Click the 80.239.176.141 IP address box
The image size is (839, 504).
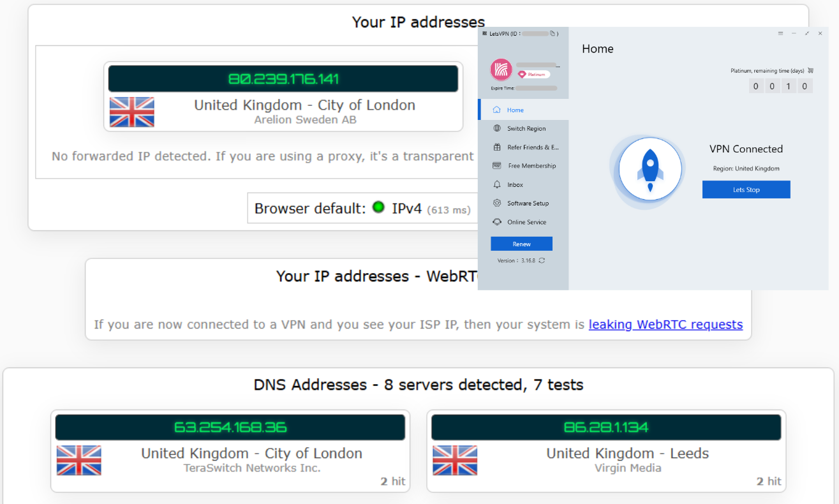283,79
